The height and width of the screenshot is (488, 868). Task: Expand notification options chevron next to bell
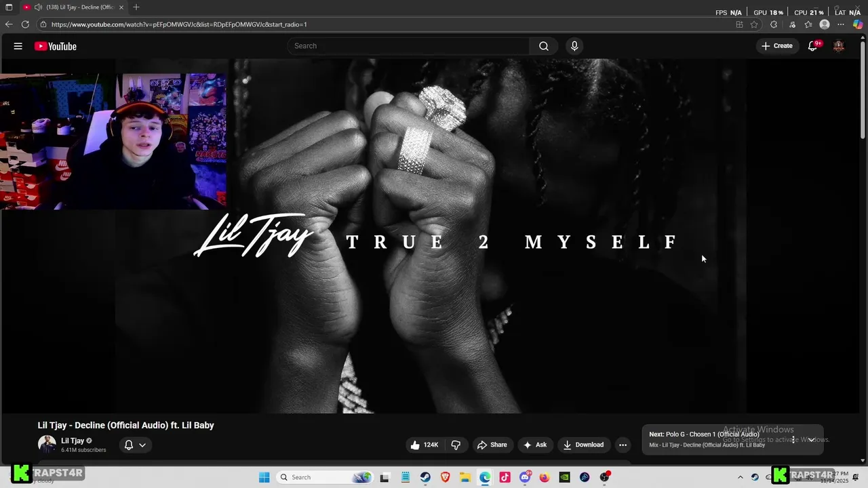[x=142, y=445]
